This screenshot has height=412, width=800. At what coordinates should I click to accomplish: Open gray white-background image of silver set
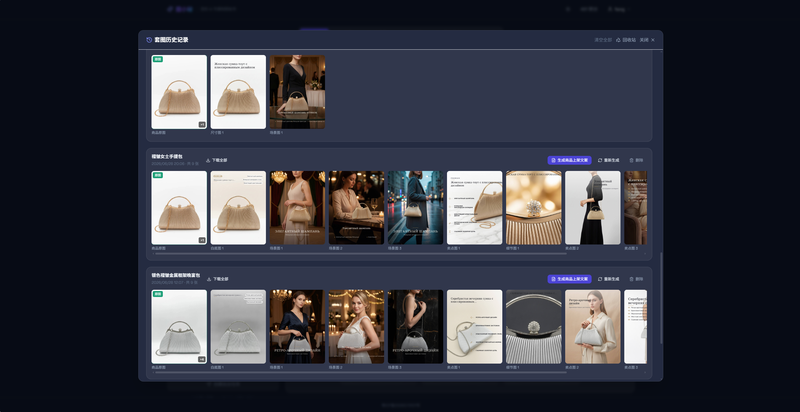point(238,326)
